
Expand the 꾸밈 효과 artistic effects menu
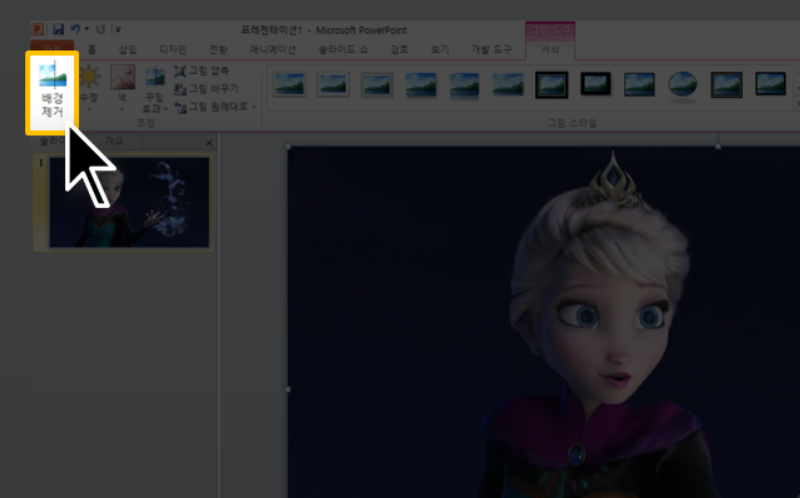[x=155, y=89]
